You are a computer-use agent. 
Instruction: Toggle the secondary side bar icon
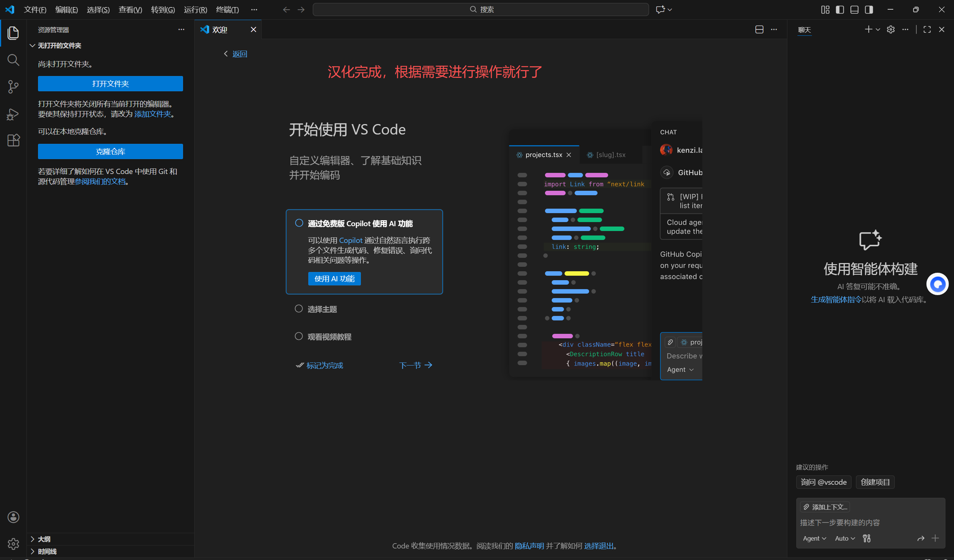point(869,9)
